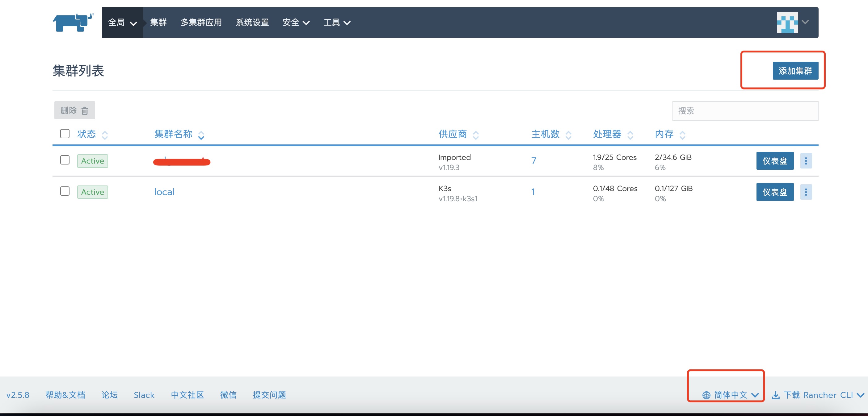Screen dimensions: 868x416
Task: Check the select-all checkbox in the table header
Action: click(x=64, y=134)
